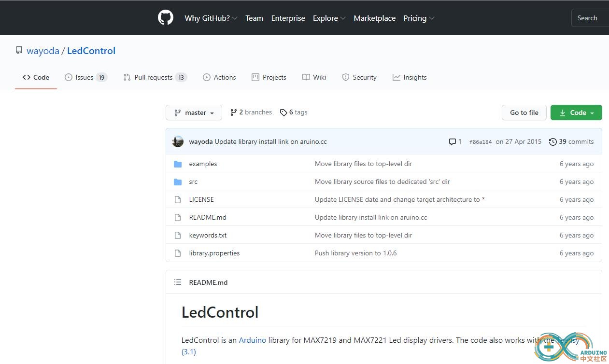This screenshot has width=609, height=364.
Task: Open the library.properties file
Action: [214, 253]
